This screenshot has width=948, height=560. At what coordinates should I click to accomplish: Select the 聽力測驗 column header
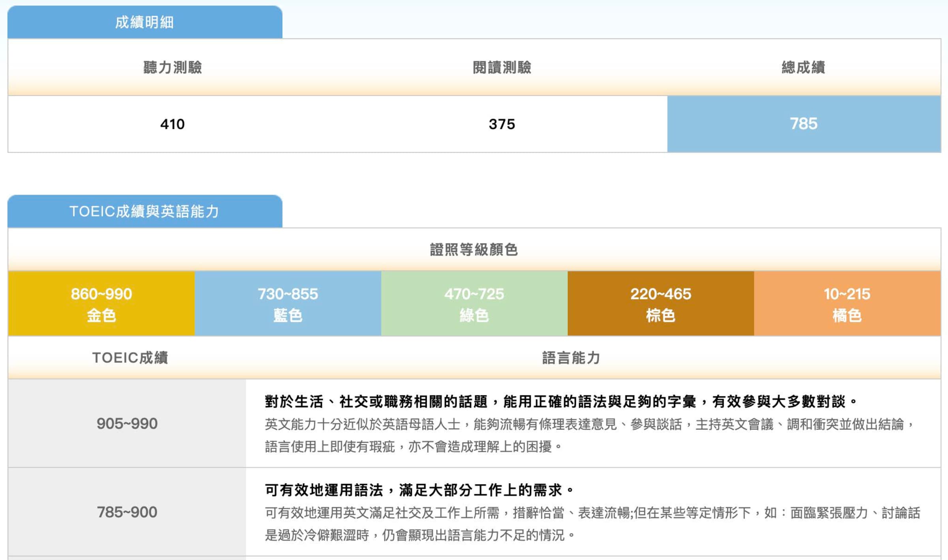coord(172,68)
